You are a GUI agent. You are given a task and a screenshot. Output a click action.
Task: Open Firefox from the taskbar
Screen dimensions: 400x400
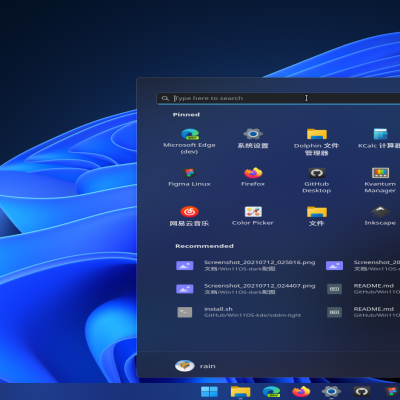coord(301,391)
